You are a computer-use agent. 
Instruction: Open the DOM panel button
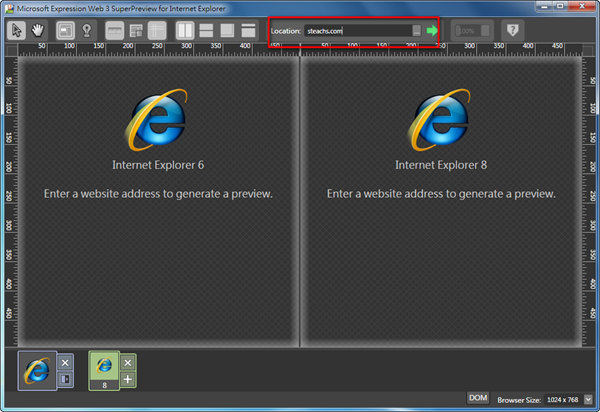click(478, 398)
